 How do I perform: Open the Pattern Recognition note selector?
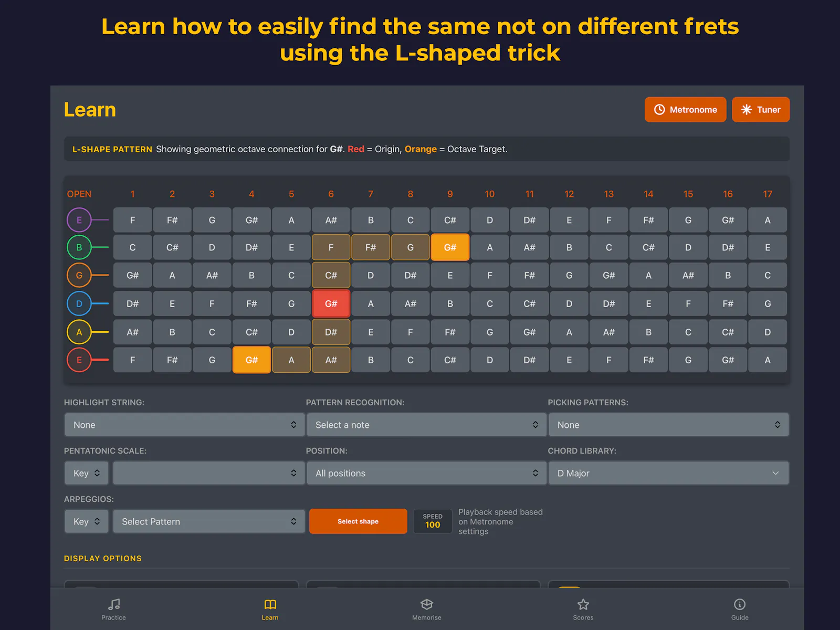click(426, 425)
